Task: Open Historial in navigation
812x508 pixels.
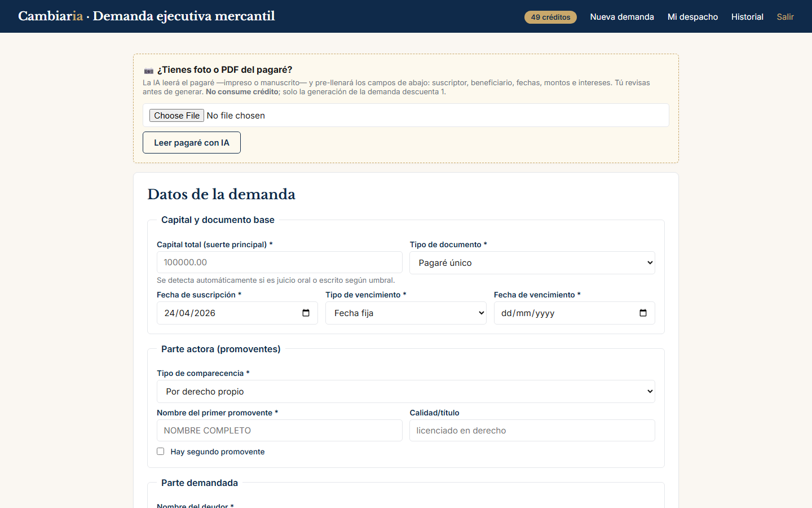Action: tap(747, 17)
